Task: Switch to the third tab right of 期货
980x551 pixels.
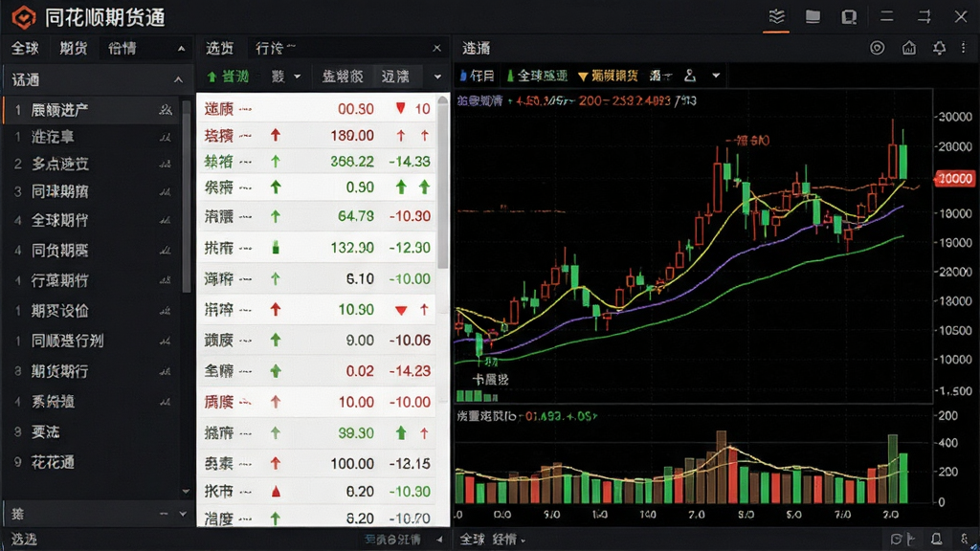Action: tap(122, 48)
